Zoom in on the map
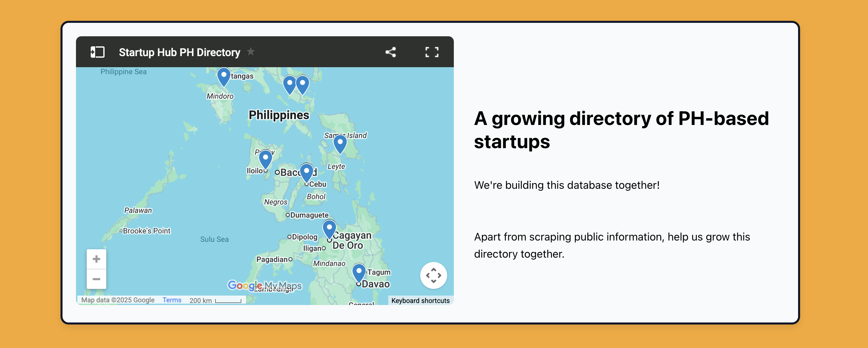Viewport: 868px width, 348px height. 96,259
